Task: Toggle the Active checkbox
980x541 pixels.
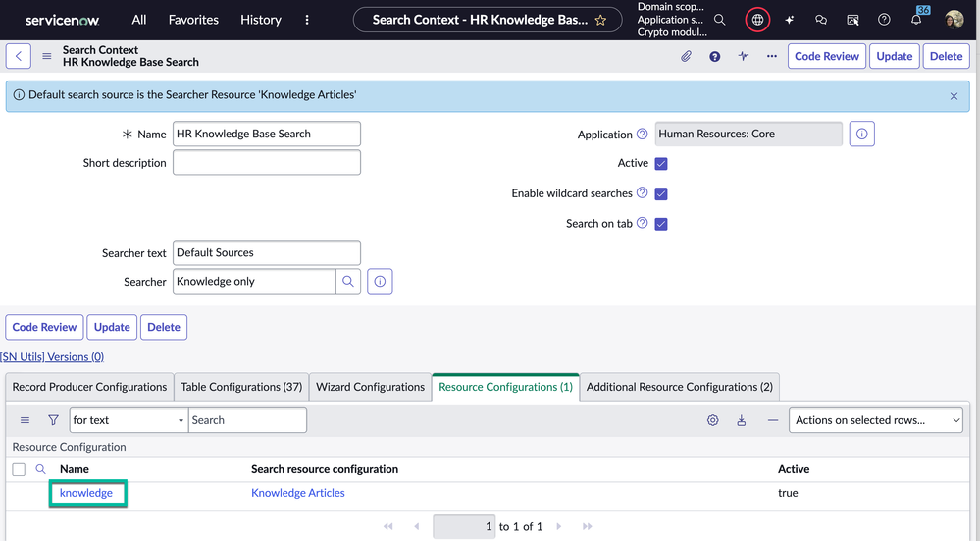Action: (661, 164)
